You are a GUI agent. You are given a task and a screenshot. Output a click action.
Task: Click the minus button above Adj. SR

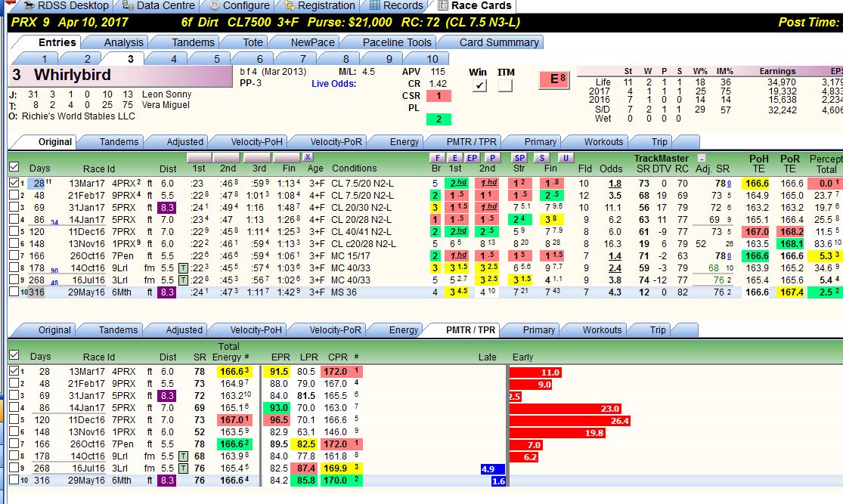pyautogui.click(x=701, y=158)
